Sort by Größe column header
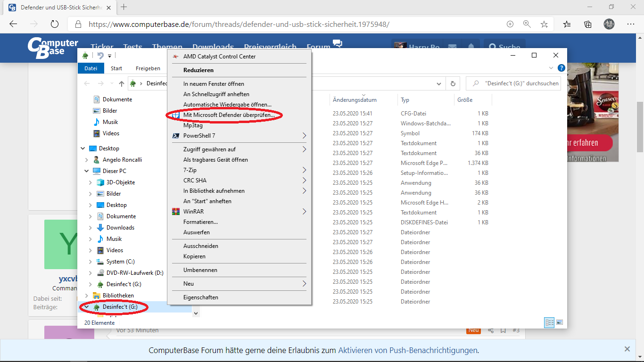This screenshot has height=362, width=644. 473,100
